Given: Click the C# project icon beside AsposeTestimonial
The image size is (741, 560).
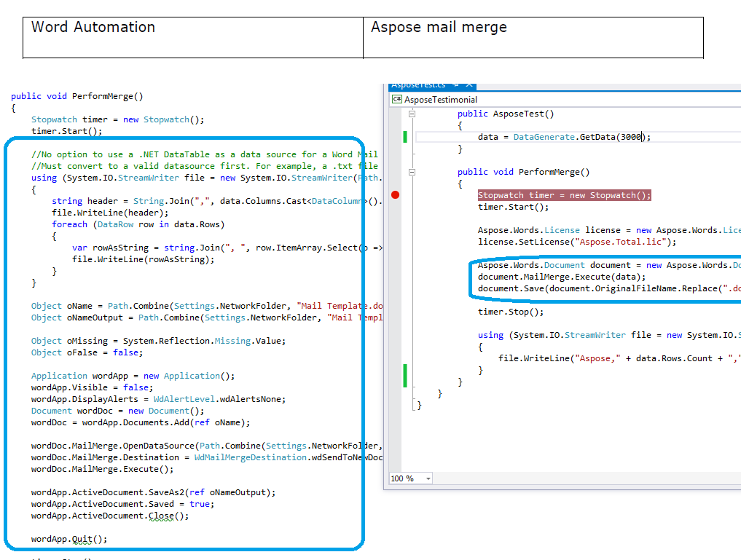Looking at the screenshot, I should (x=397, y=99).
